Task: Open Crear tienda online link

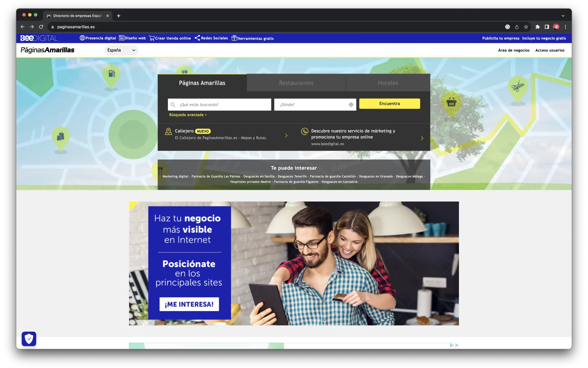Action: (x=170, y=38)
